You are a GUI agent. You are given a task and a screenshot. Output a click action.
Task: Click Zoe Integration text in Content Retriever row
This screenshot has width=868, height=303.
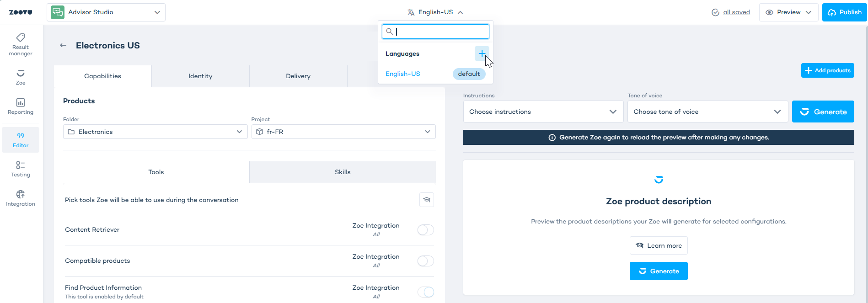(x=376, y=225)
